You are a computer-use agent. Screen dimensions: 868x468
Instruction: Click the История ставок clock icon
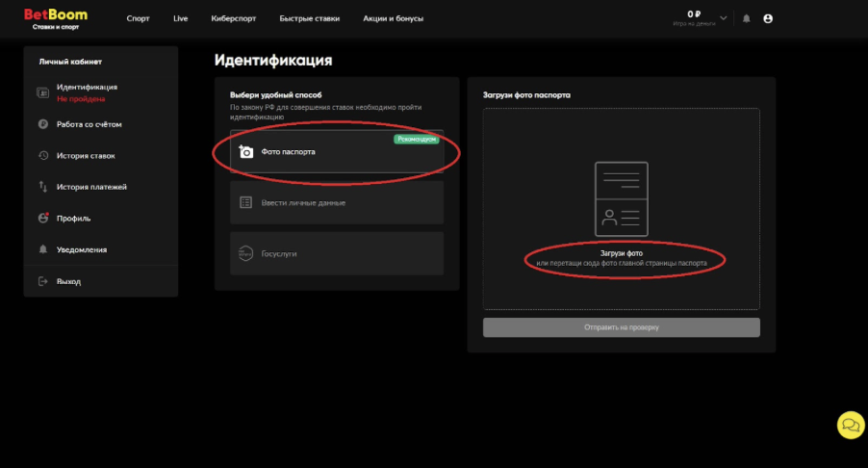click(x=42, y=156)
